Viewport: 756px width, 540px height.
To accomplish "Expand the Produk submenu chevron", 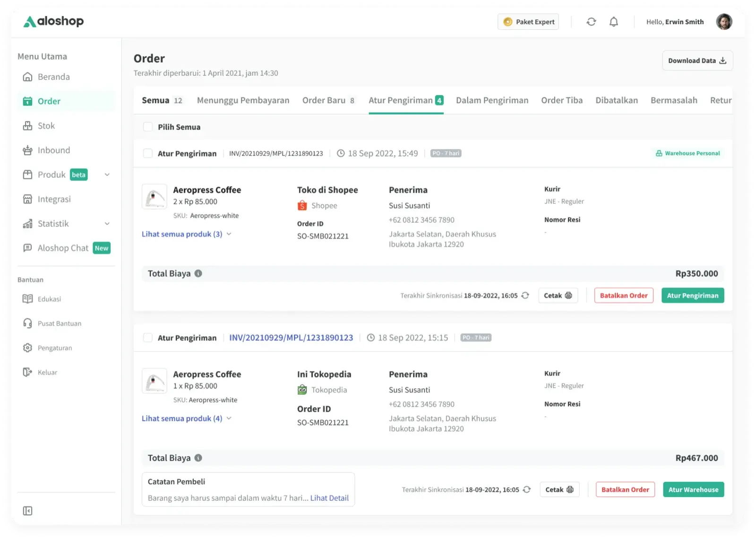I will pos(107,175).
